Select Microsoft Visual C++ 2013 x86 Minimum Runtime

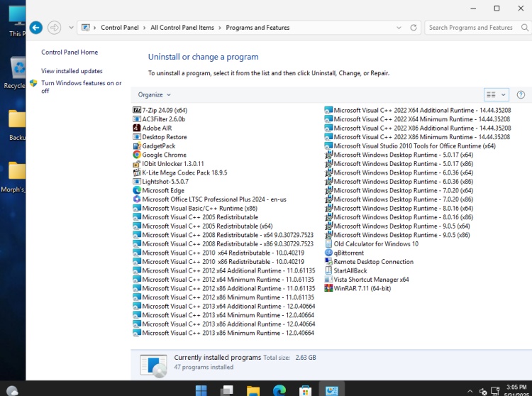pyautogui.click(x=223, y=333)
